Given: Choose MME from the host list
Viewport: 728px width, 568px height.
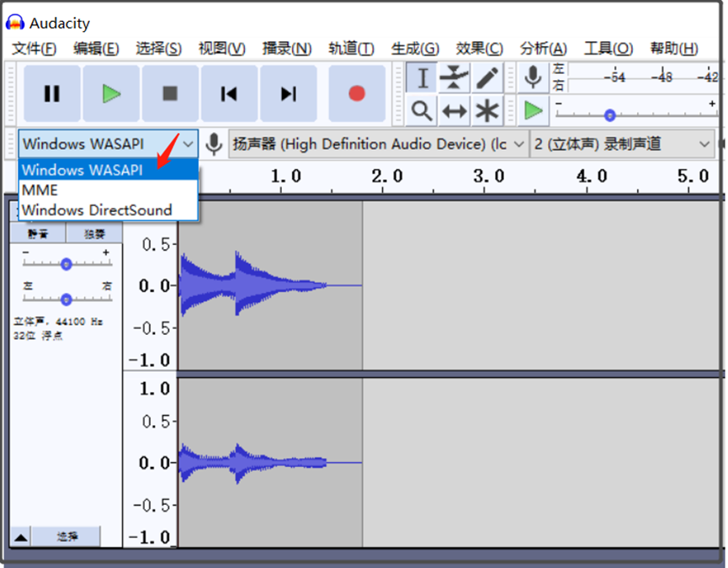Looking at the screenshot, I should pos(109,190).
